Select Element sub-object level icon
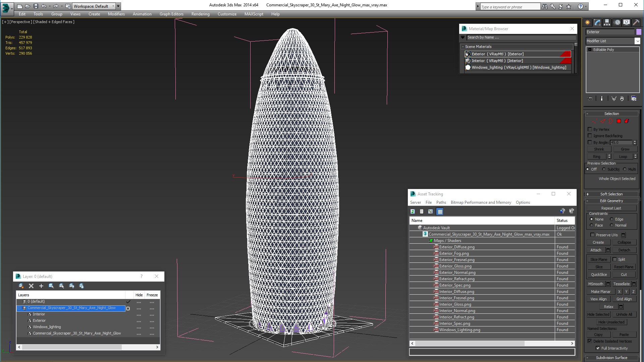Image resolution: width=644 pixels, height=362 pixels. click(627, 121)
